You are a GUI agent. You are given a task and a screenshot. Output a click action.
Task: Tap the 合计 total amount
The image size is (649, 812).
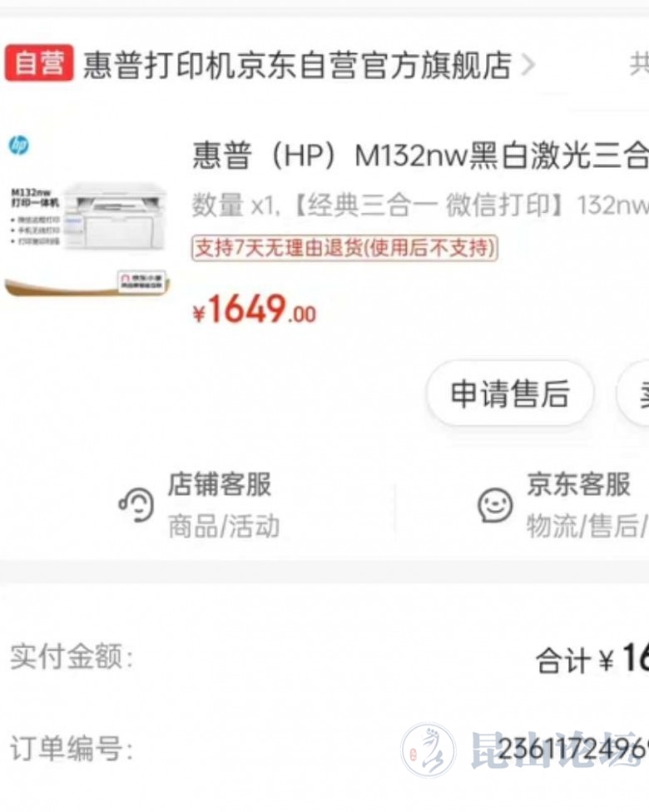592,659
